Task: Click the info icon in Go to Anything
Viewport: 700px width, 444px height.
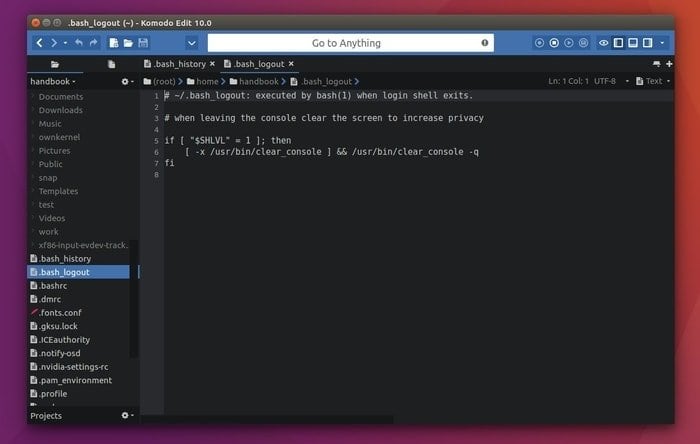Action: (484, 43)
